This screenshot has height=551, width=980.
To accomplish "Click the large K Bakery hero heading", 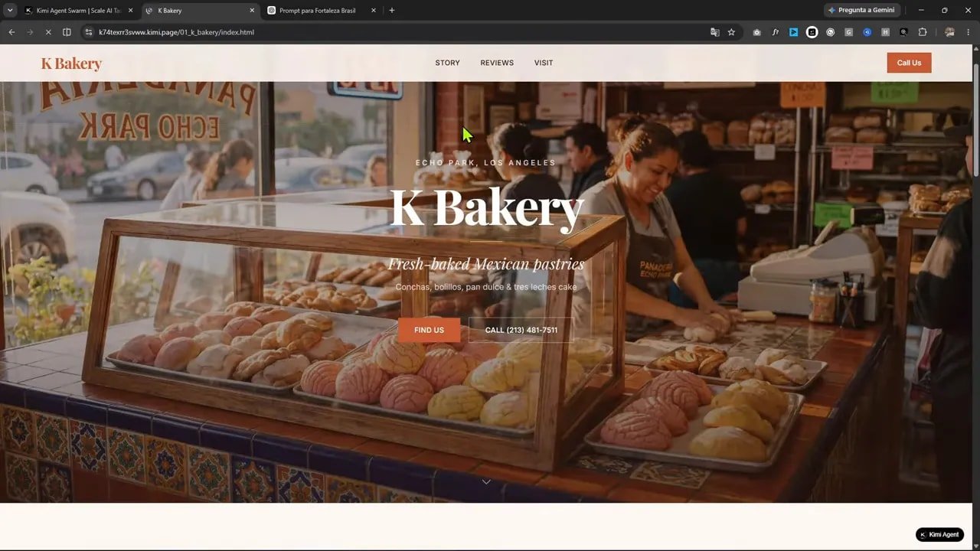I will pyautogui.click(x=487, y=207).
